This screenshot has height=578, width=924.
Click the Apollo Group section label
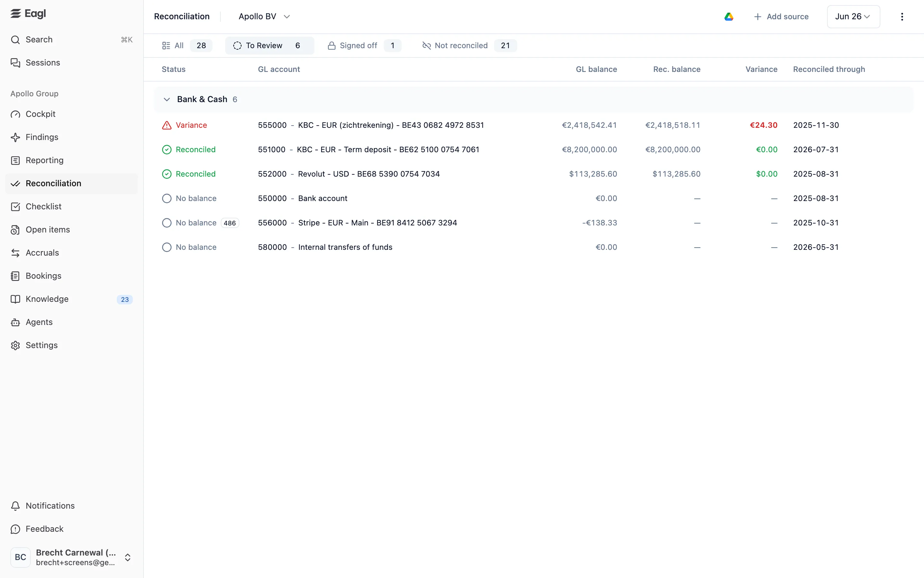click(x=34, y=94)
